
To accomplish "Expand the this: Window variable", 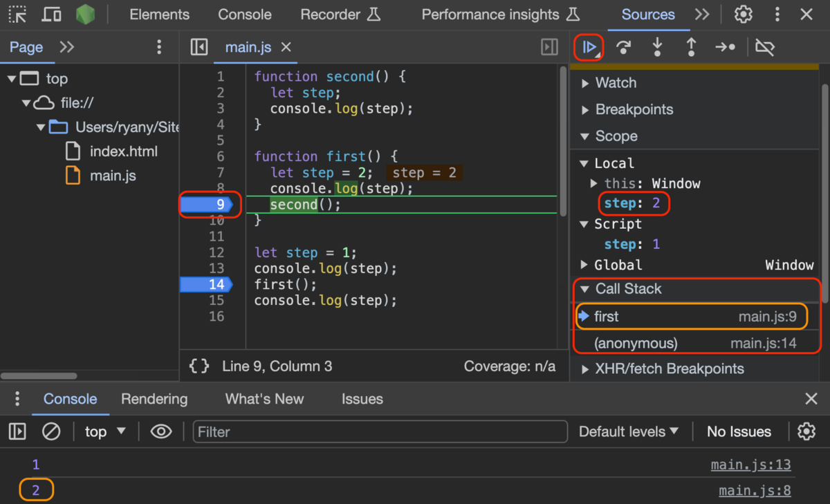I will (594, 183).
